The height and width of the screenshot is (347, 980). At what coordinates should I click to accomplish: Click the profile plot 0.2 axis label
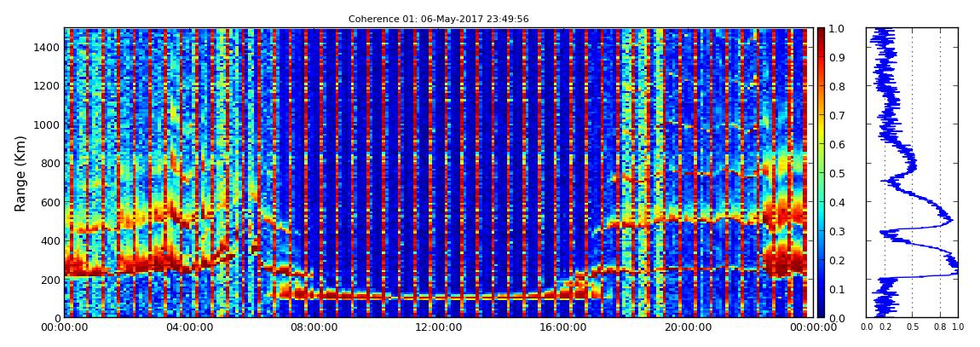(885, 327)
